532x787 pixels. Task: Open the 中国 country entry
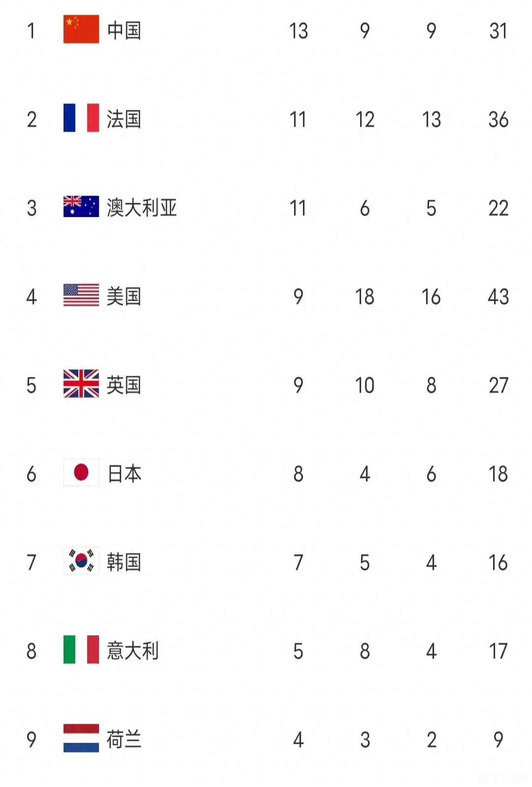tap(124, 31)
